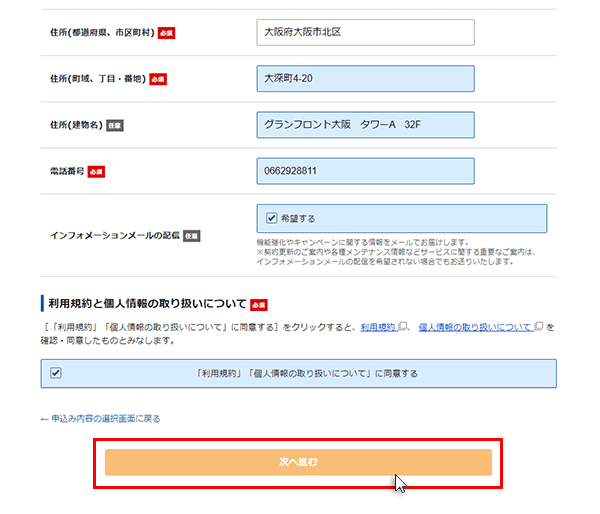This screenshot has width=600, height=514.
Task: Open the 個人情報の取り扱いについて link
Action: 475,327
